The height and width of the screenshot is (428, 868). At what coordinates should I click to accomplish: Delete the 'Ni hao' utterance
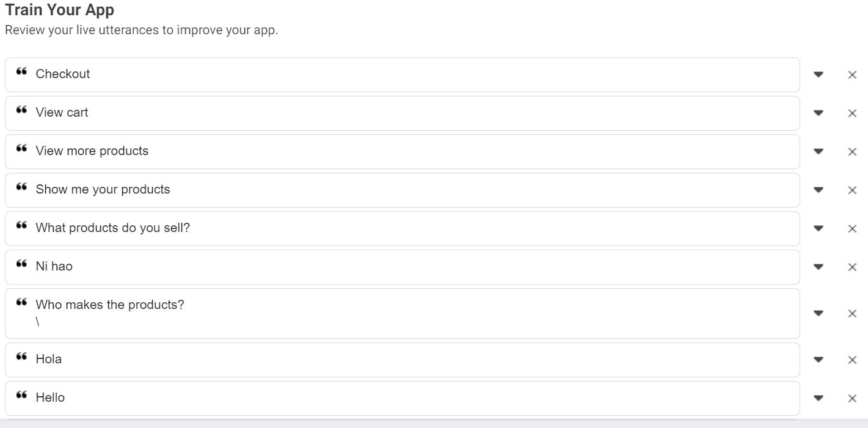[x=852, y=267]
